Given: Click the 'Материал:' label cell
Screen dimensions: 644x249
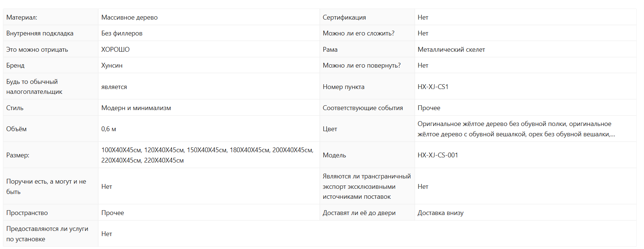Looking at the screenshot, I should click(22, 17).
